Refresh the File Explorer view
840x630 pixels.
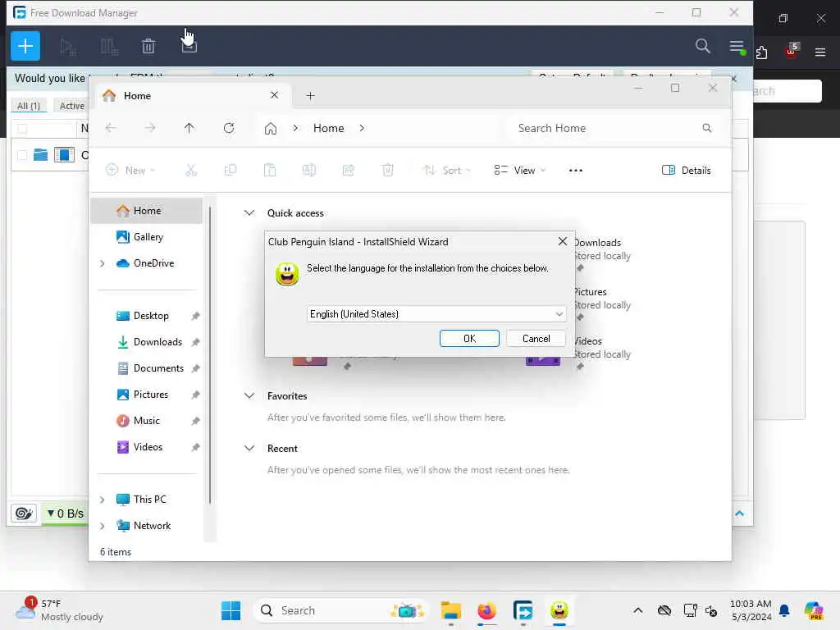coord(229,128)
